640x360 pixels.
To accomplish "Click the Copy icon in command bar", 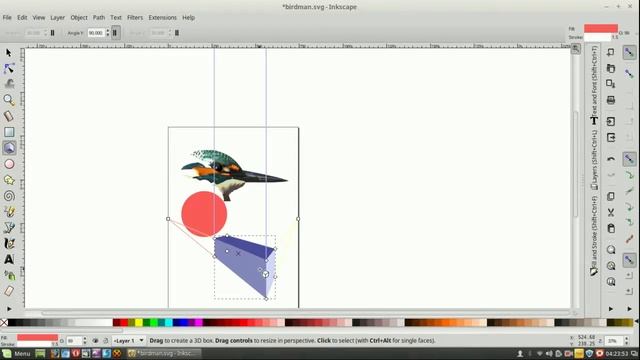I will [611, 196].
